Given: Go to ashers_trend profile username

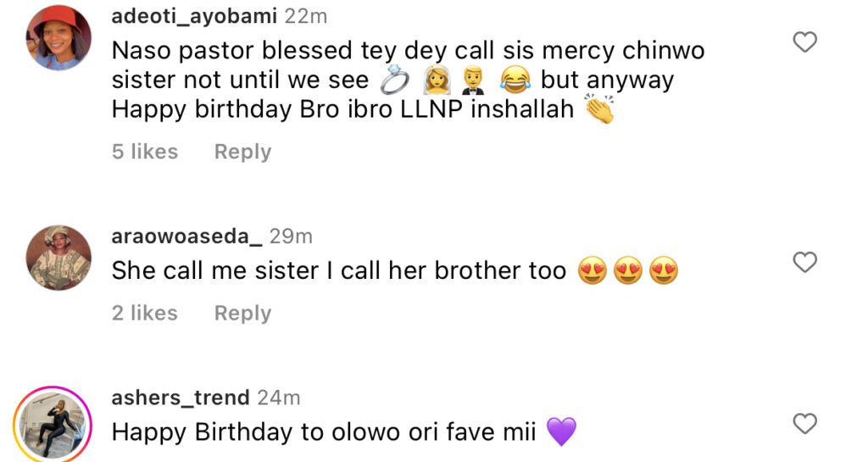Looking at the screenshot, I should point(181,398).
